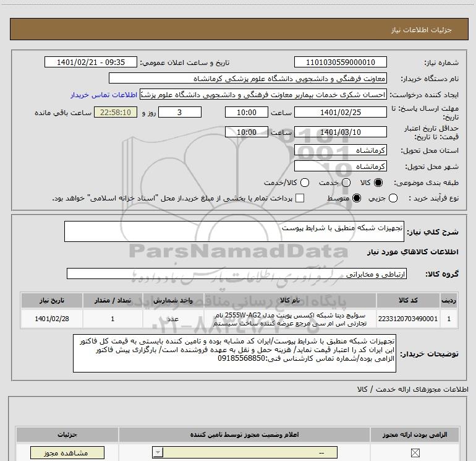Click the توضیحات خریدار text area
This screenshot has height=461, width=476.
234,353
